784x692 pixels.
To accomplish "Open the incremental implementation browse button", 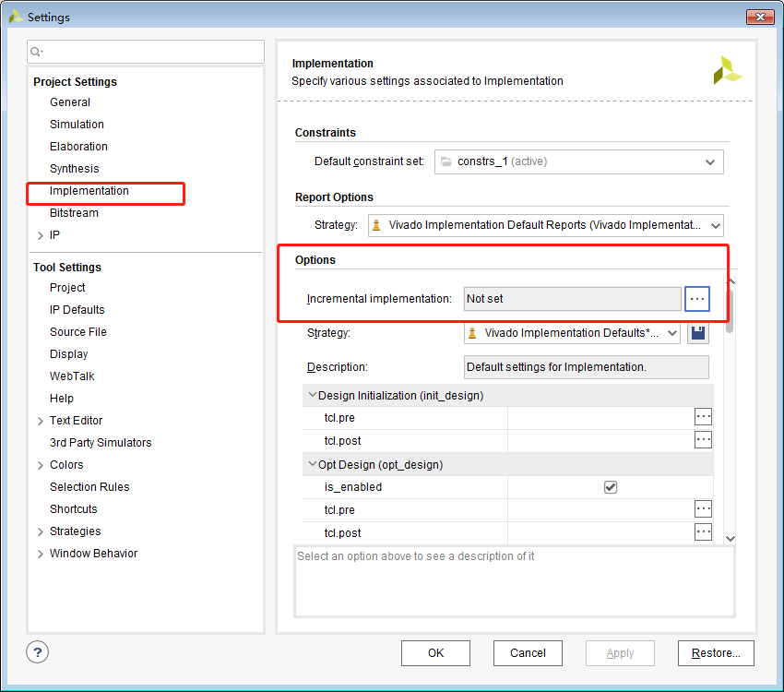I will pos(697,299).
